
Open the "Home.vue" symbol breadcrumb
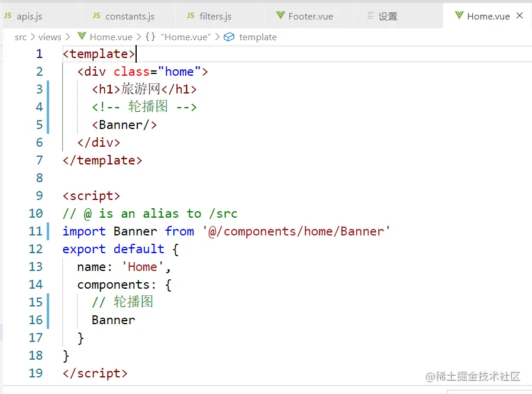pyautogui.click(x=186, y=37)
